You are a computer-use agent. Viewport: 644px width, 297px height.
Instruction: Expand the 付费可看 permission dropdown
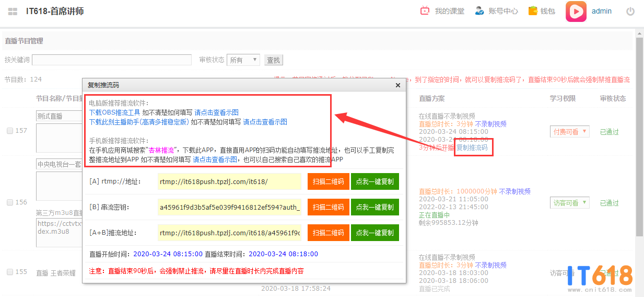coord(569,132)
